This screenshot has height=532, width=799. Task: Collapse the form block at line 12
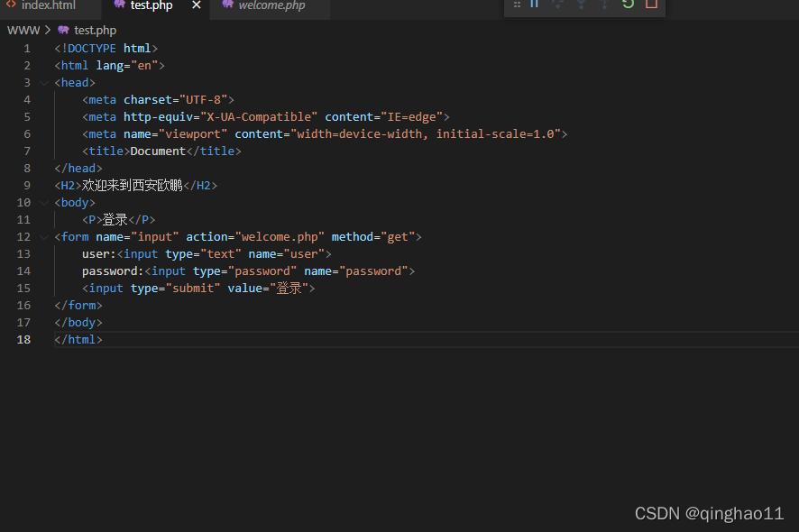44,237
